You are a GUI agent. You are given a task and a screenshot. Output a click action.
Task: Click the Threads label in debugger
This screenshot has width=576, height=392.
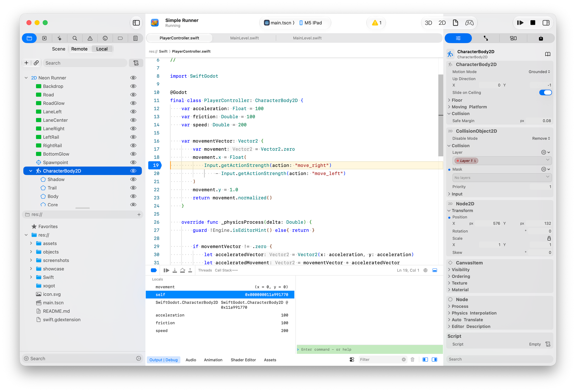pos(205,270)
